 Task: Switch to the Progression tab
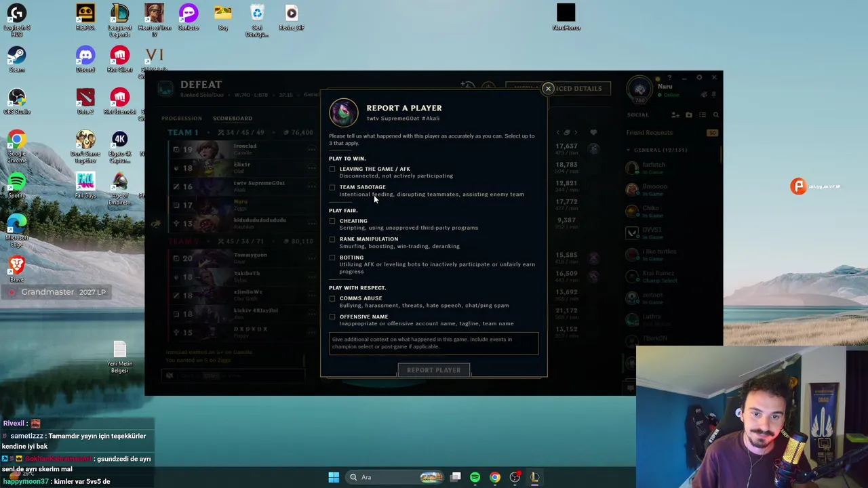(182, 119)
